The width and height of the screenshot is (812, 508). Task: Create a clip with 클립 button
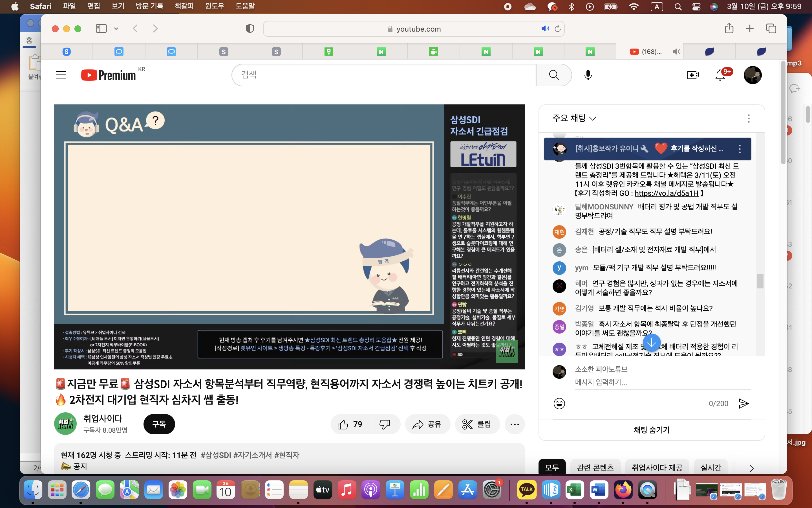tap(477, 424)
